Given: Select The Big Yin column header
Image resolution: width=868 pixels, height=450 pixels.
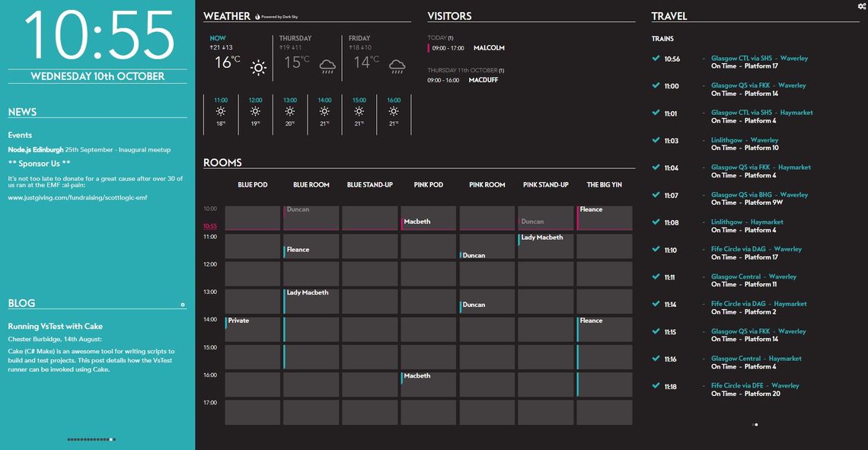Looking at the screenshot, I should tap(604, 185).
